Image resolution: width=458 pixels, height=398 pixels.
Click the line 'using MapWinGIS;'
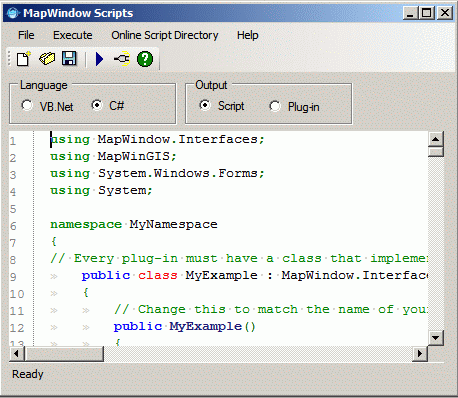[x=113, y=156]
